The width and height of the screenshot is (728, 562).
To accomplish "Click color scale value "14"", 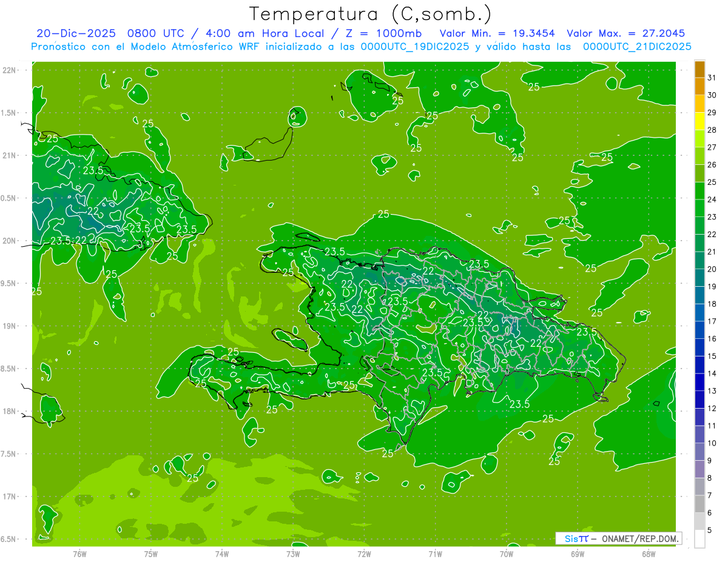I will pyautogui.click(x=712, y=373).
